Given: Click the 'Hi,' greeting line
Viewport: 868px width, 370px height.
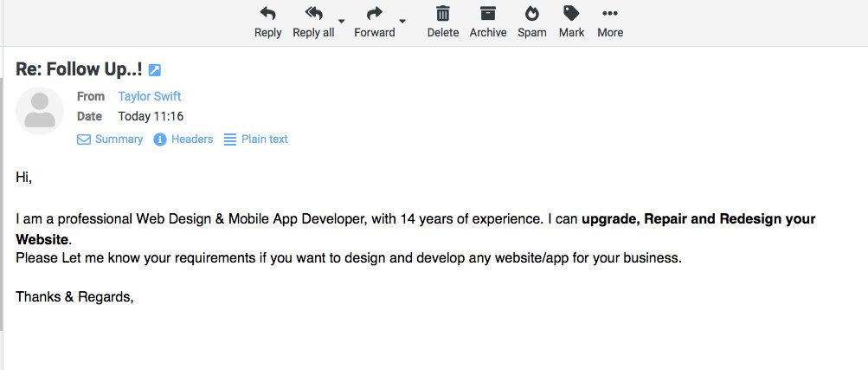Looking at the screenshot, I should click(24, 178).
